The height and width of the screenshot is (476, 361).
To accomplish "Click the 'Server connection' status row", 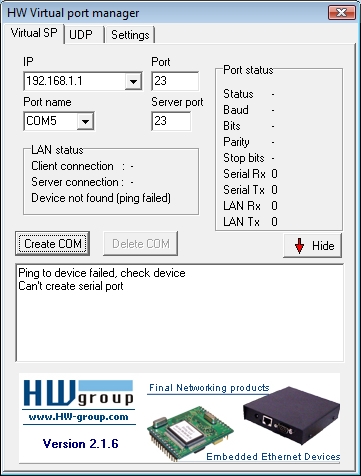I will [x=82, y=182].
